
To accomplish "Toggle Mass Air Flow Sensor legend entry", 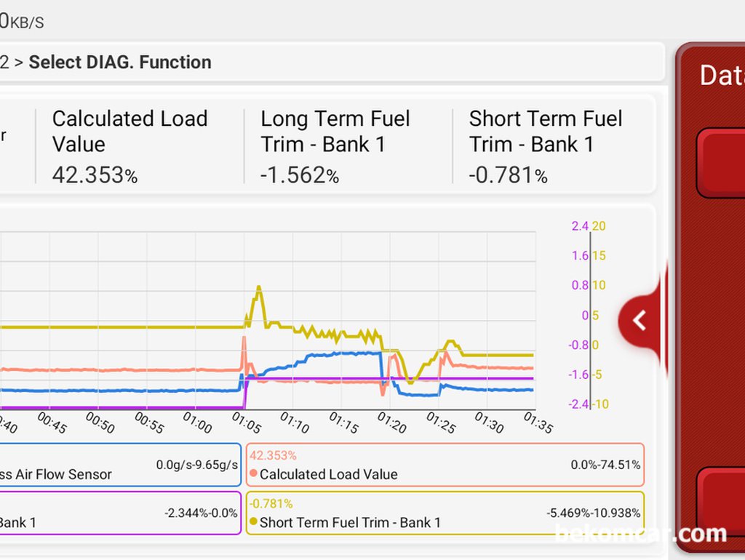I will [x=120, y=465].
